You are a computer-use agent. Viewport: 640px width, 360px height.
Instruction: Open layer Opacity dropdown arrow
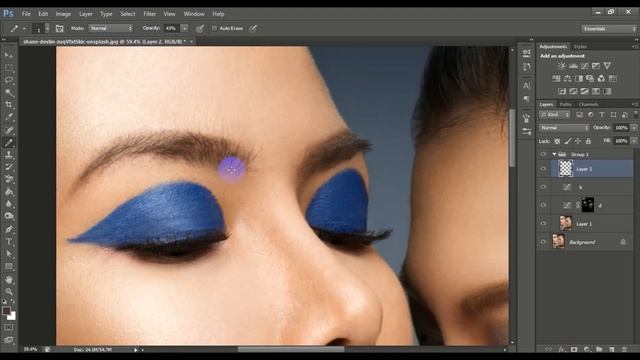634,128
